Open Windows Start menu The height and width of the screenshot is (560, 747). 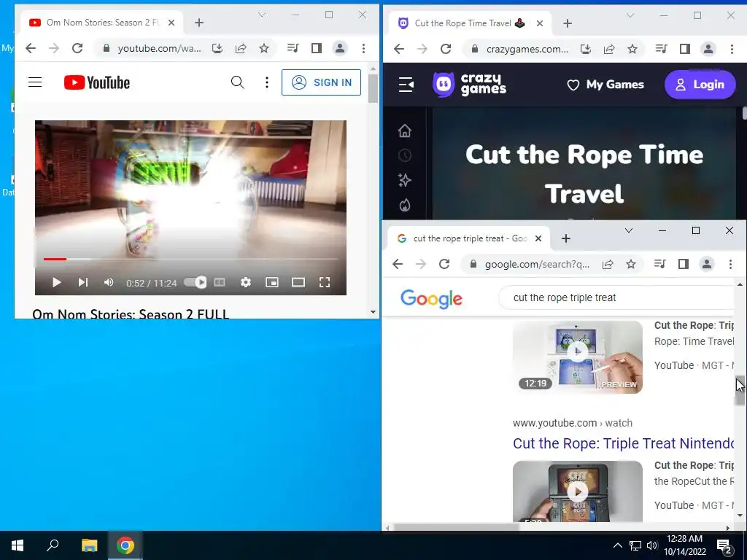(18, 545)
